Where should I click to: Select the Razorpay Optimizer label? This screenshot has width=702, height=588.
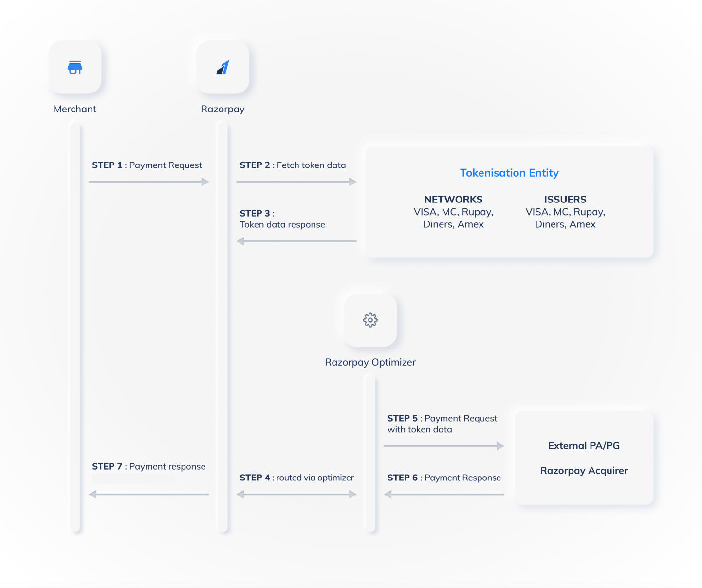(370, 363)
